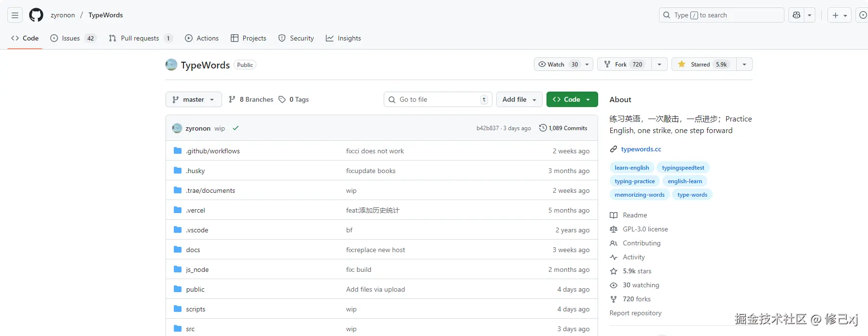Open the .github/workflows folder
Image resolution: width=868 pixels, height=336 pixels.
click(213, 151)
